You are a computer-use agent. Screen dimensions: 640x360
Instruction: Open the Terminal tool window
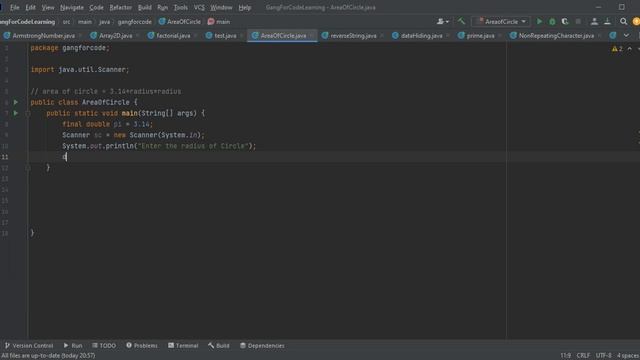183,346
